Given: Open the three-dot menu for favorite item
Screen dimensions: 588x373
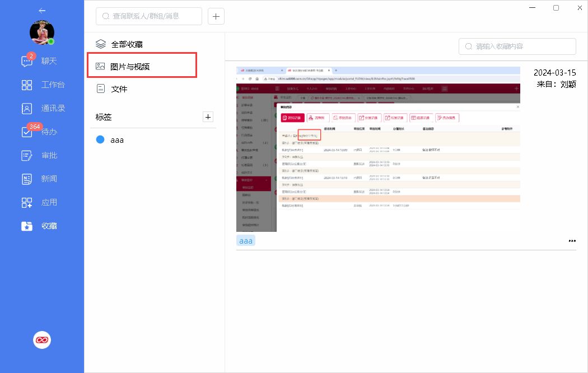Looking at the screenshot, I should point(572,241).
